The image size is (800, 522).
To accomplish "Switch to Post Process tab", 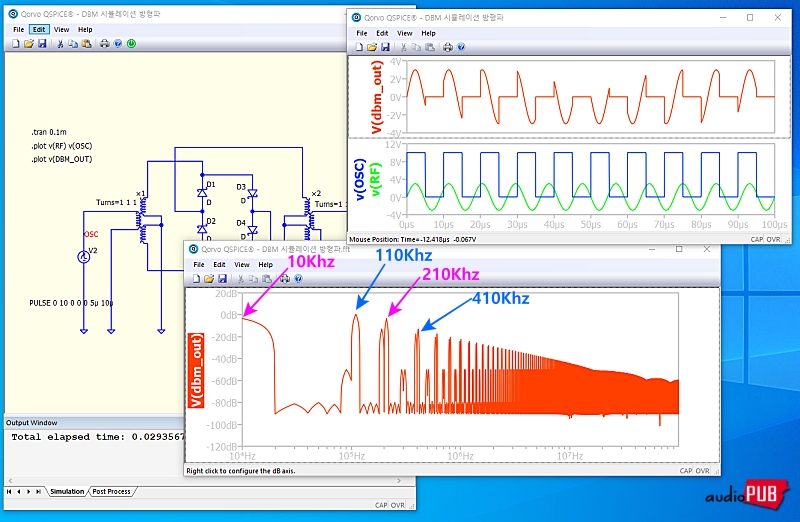I will coord(111,491).
